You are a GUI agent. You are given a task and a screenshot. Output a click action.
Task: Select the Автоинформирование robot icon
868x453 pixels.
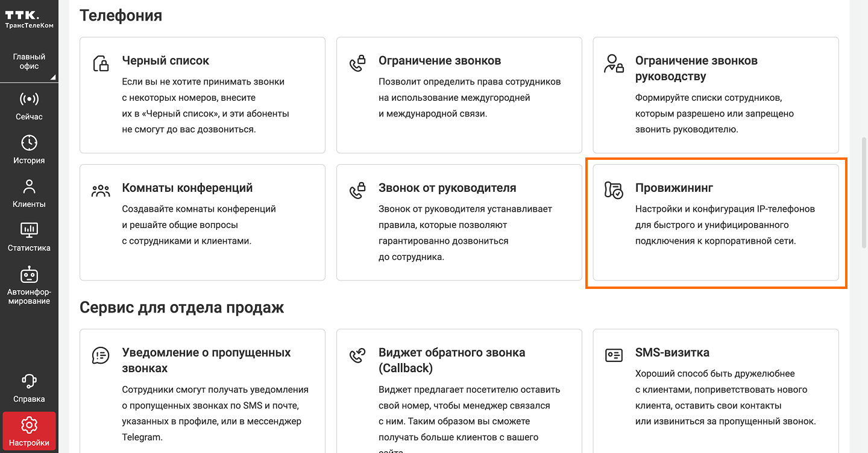[x=29, y=274]
